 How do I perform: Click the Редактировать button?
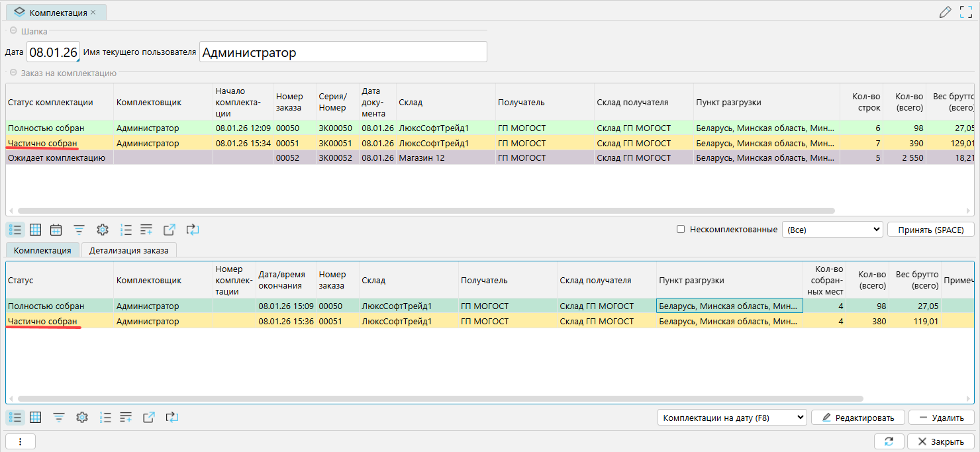[x=857, y=418]
